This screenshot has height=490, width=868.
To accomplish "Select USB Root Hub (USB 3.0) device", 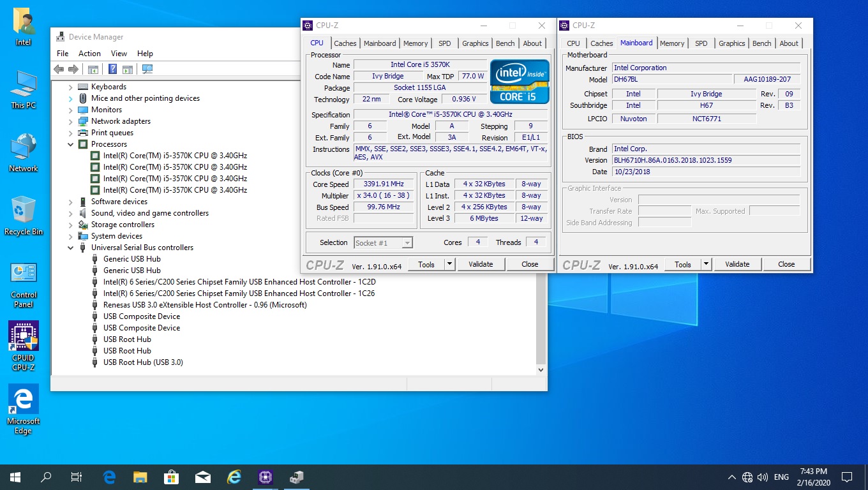I will 143,362.
